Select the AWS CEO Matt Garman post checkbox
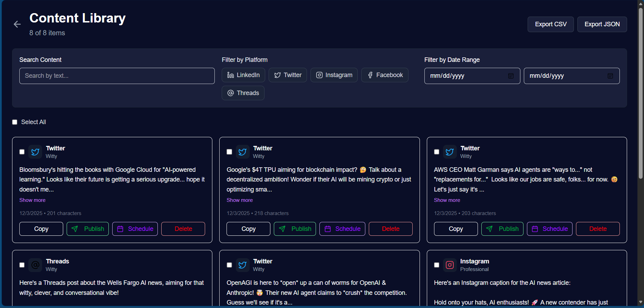The width and height of the screenshot is (644, 308). point(436,152)
